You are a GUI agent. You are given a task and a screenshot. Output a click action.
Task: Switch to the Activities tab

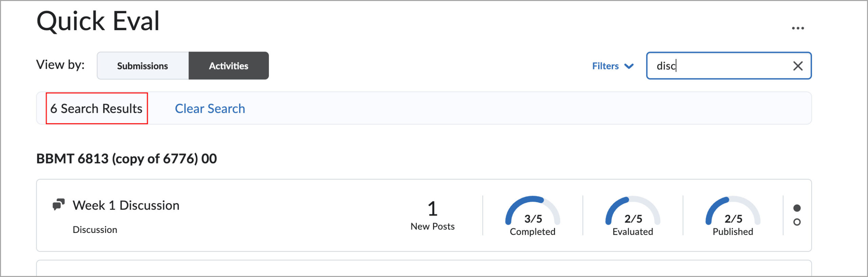click(228, 66)
